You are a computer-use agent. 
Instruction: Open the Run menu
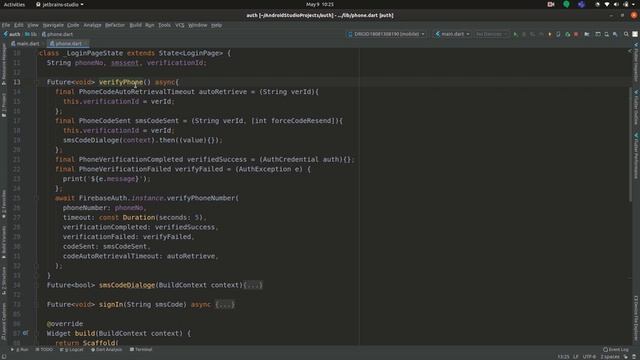click(150, 25)
